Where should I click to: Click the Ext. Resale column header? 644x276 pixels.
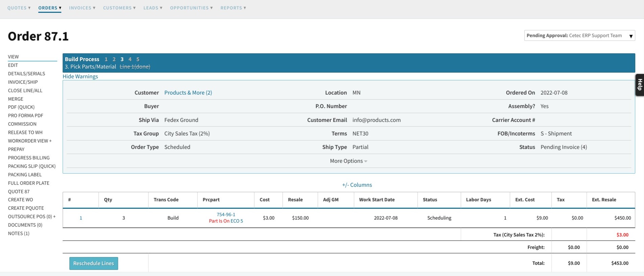tap(604, 200)
